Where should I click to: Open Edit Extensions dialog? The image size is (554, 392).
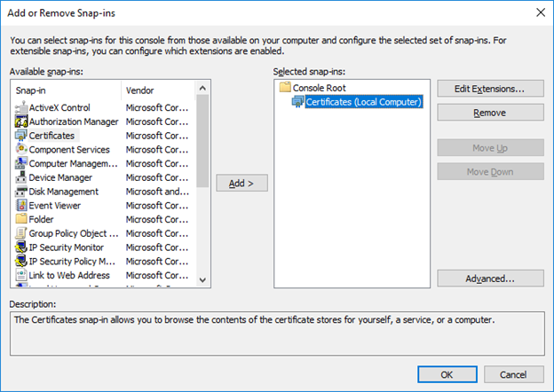pyautogui.click(x=490, y=89)
